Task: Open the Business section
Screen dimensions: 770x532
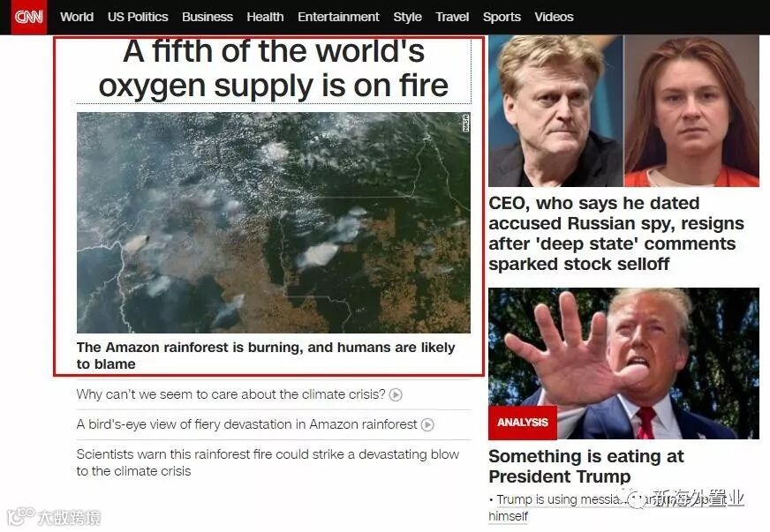Action: [208, 17]
